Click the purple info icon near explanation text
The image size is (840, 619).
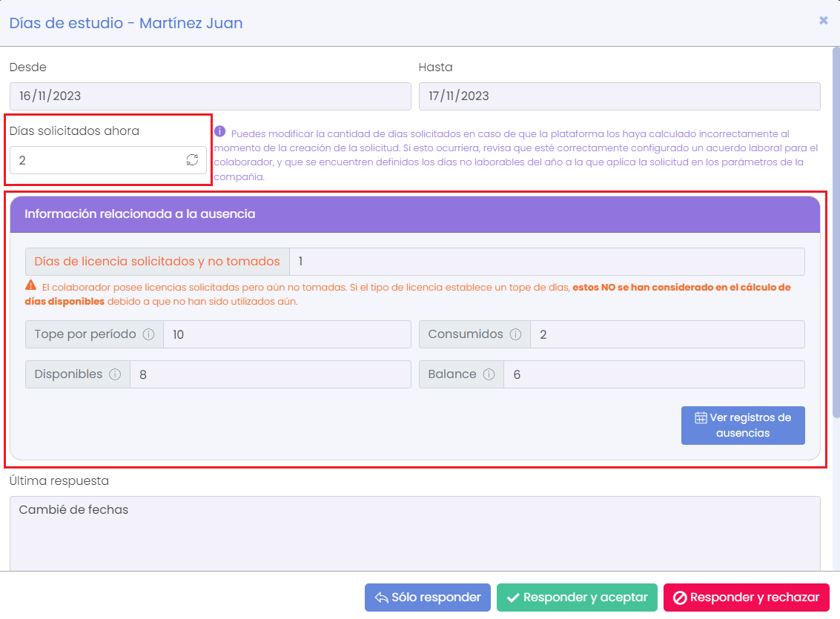tap(220, 132)
